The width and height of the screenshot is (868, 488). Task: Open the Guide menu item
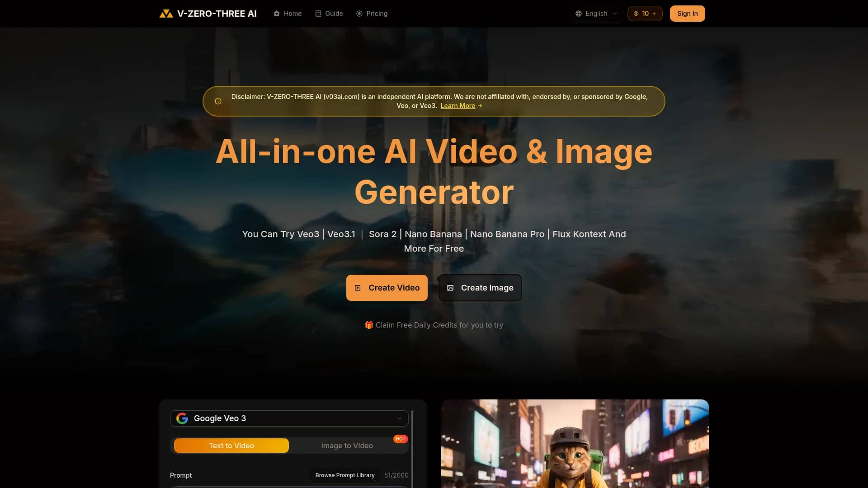329,14
